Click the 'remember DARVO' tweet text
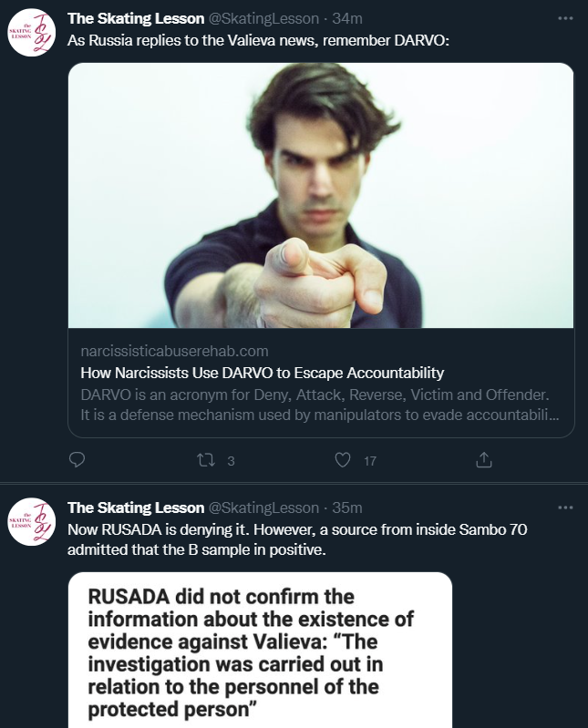The height and width of the screenshot is (728, 588). 259,41
